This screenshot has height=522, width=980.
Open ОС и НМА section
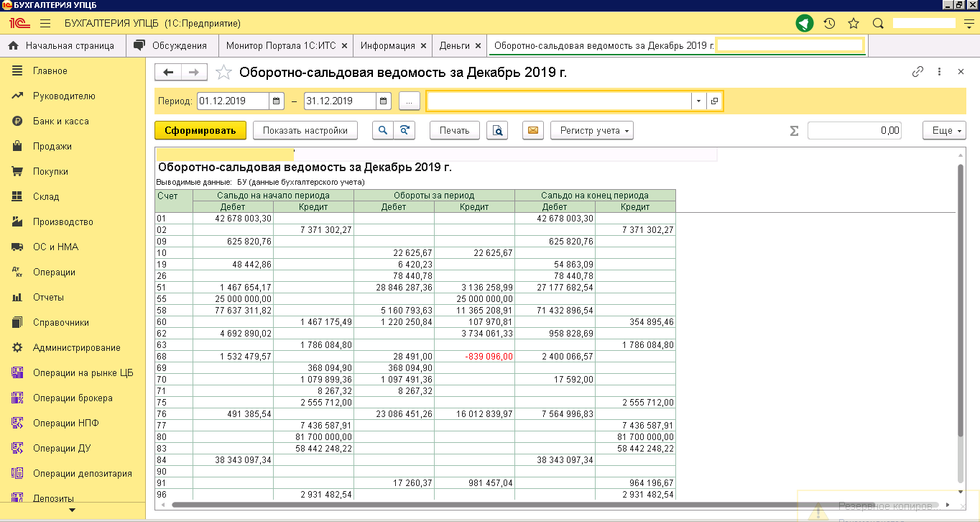(72, 247)
